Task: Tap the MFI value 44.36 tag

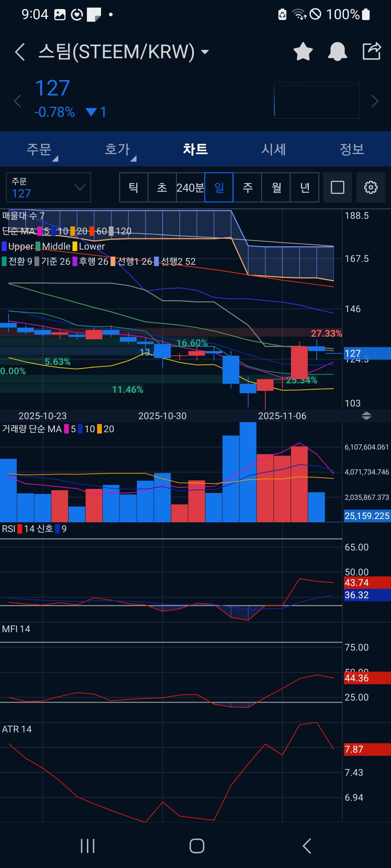Action: pyautogui.click(x=367, y=678)
